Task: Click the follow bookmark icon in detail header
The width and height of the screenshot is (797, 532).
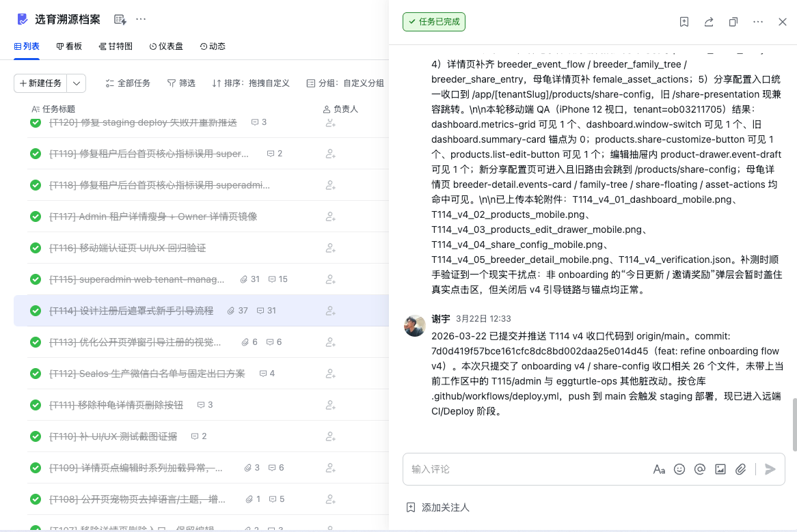Action: tap(684, 22)
